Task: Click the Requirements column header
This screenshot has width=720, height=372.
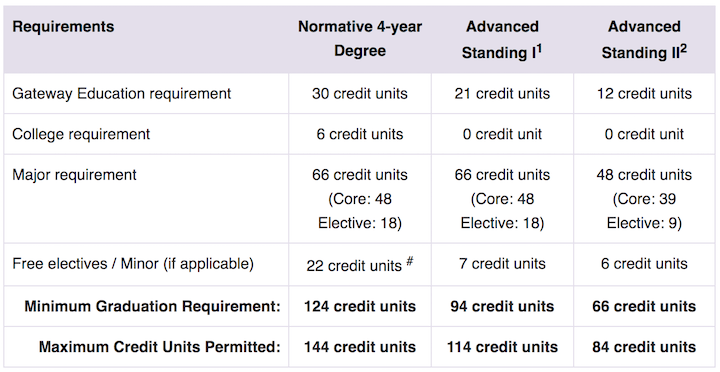Action: [x=63, y=27]
